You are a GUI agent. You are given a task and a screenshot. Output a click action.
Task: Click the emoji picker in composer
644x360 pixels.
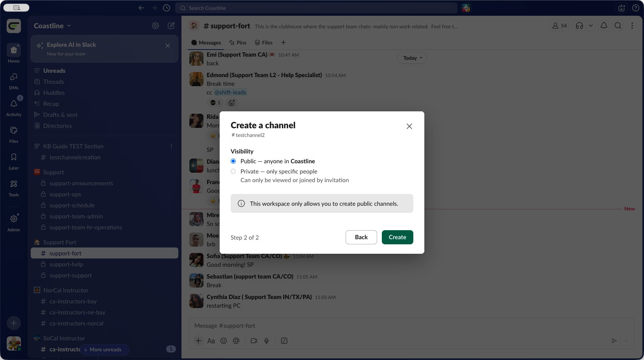224,341
